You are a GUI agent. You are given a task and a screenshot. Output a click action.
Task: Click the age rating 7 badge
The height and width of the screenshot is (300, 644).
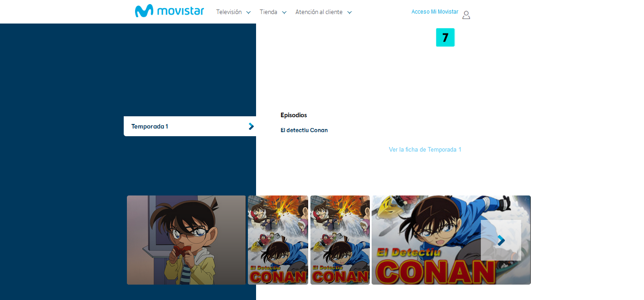coord(445,38)
